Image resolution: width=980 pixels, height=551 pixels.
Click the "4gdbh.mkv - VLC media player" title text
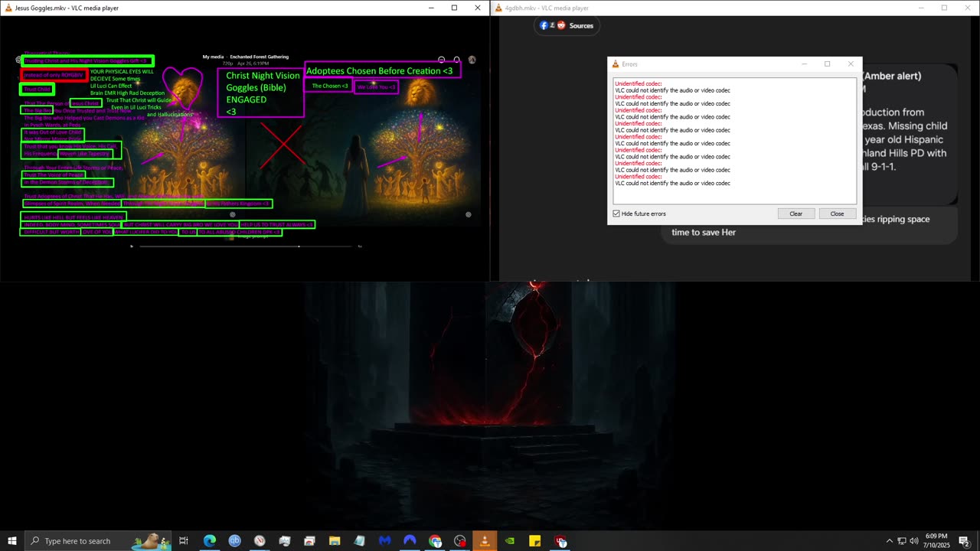coord(547,8)
